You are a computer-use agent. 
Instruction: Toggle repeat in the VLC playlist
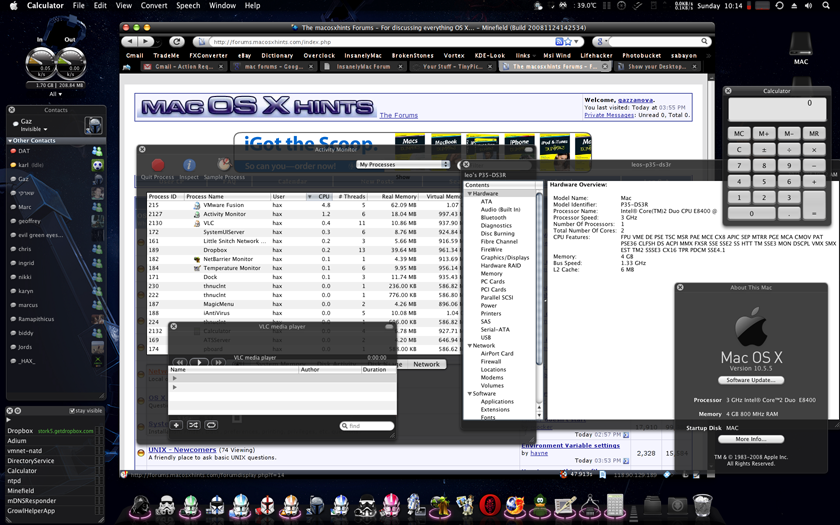[x=211, y=425]
